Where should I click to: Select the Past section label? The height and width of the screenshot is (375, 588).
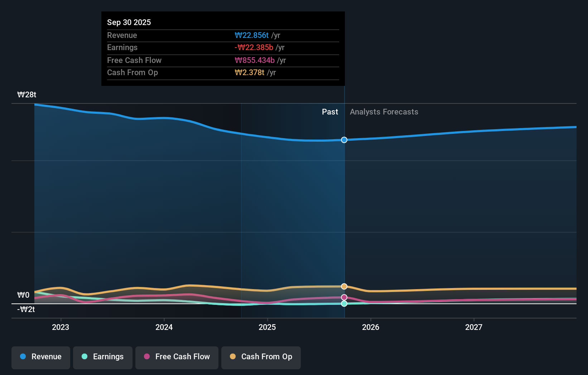[x=329, y=112]
